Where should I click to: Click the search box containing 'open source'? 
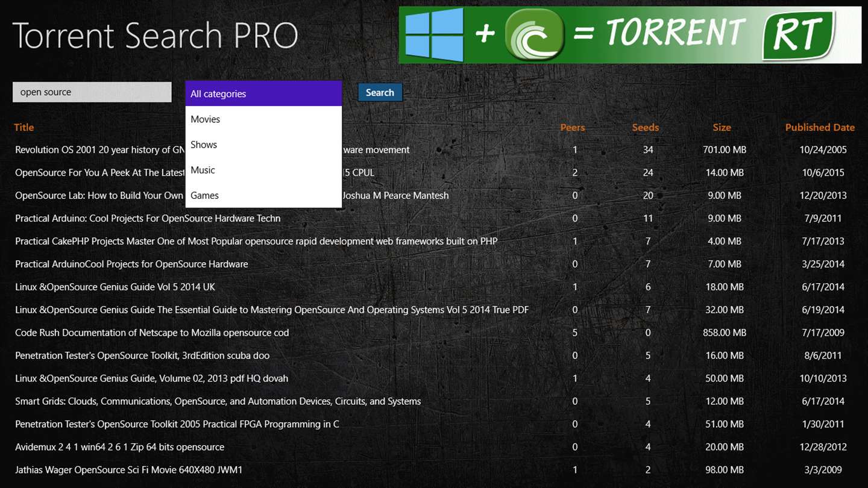[92, 92]
